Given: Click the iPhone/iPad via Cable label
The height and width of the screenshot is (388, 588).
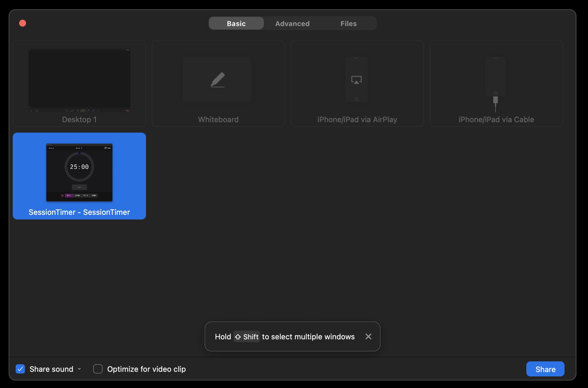Looking at the screenshot, I should tap(496, 120).
